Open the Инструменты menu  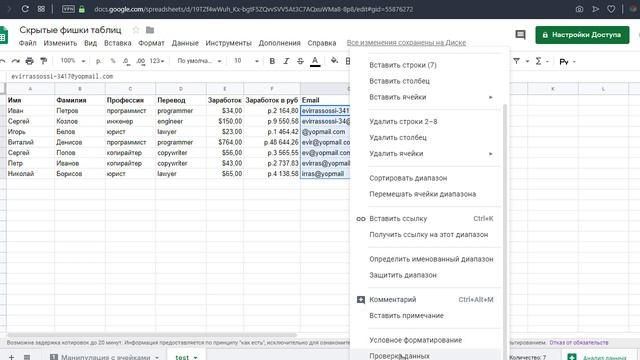coord(228,43)
